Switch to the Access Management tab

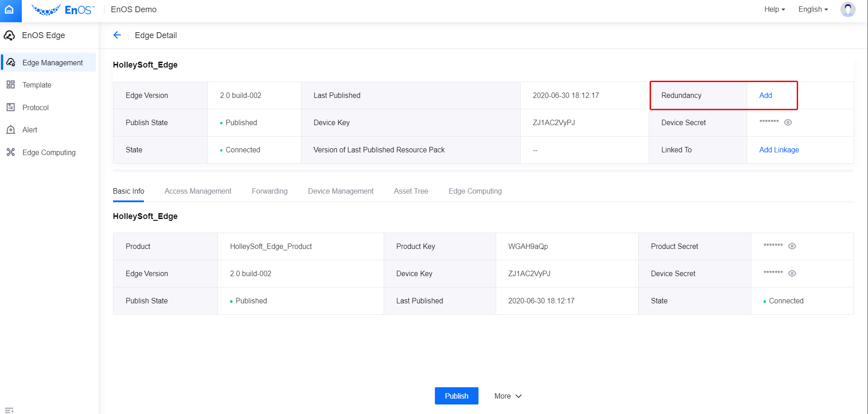[x=198, y=191]
